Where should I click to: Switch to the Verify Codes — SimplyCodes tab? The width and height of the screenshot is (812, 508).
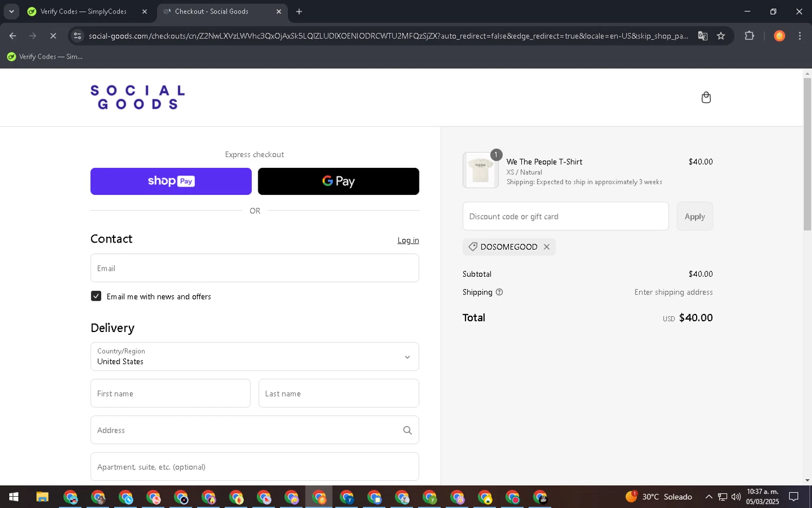[83, 11]
